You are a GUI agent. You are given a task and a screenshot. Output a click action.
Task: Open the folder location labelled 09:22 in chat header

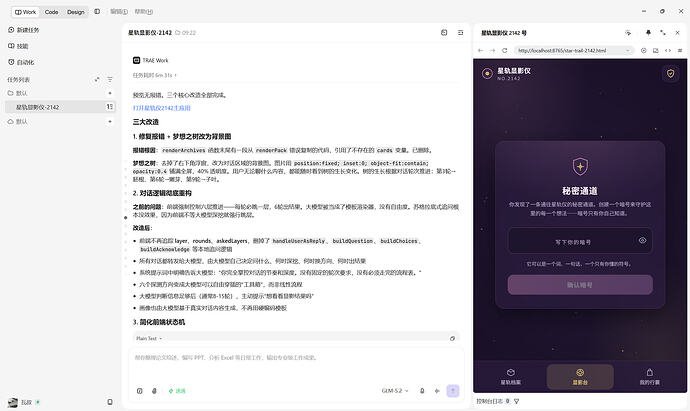click(185, 33)
